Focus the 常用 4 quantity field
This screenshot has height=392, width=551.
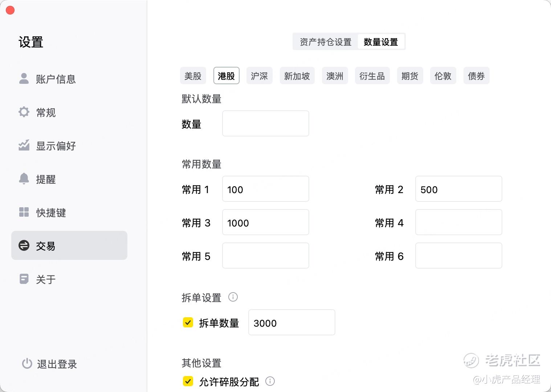(458, 222)
